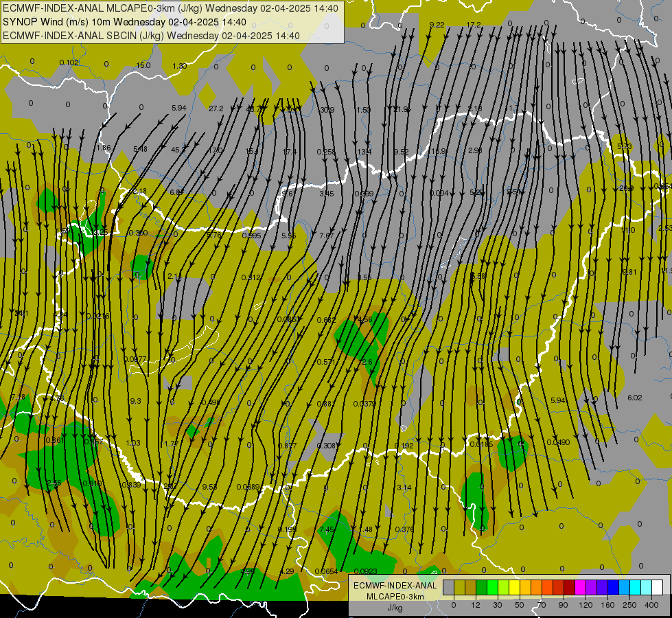This screenshot has height=618, width=672.
Task: Click the SYNOP Wind 10m title line
Action: [124, 22]
